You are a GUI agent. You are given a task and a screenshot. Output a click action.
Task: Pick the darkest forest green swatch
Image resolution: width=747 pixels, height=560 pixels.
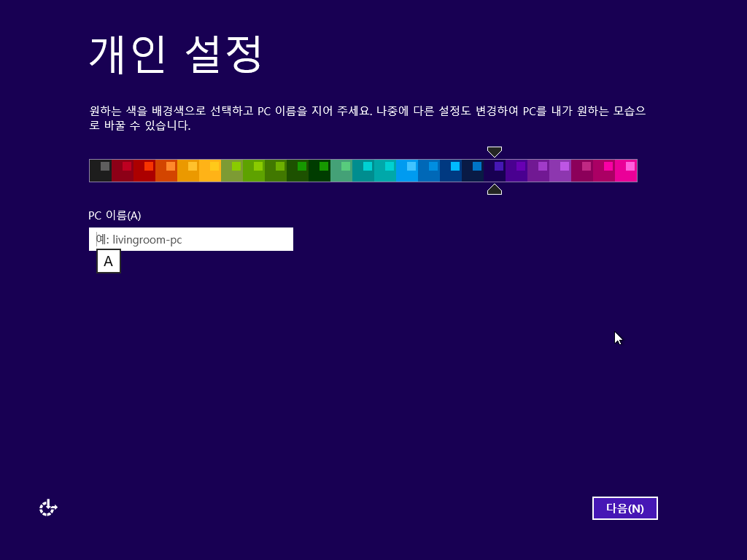[320, 171]
